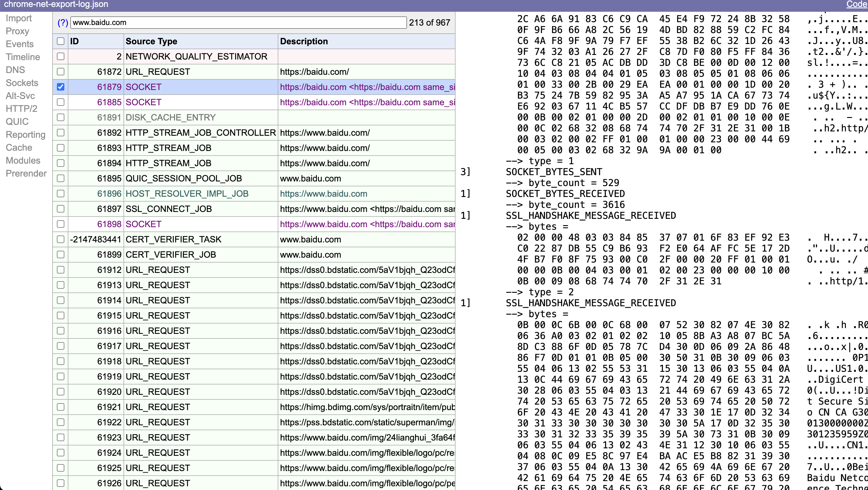Viewport: 868px width, 490px height.
Task: Open the Prerender tab
Action: coord(26,173)
